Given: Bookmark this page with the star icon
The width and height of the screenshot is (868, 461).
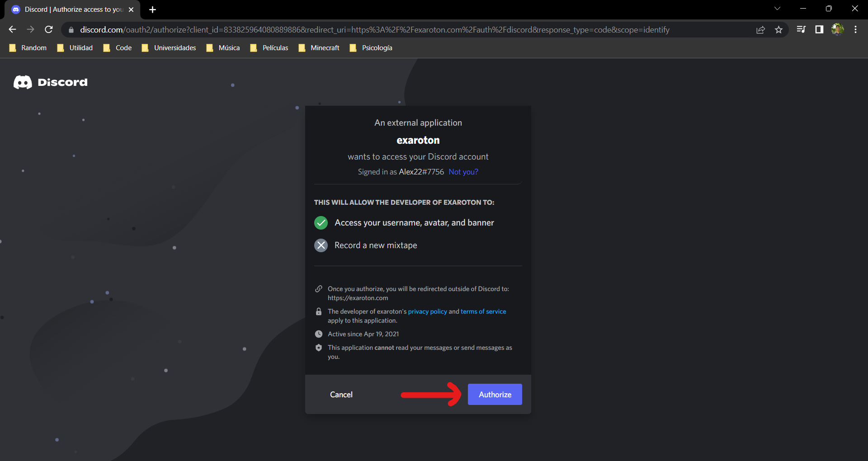Looking at the screenshot, I should click(x=778, y=30).
